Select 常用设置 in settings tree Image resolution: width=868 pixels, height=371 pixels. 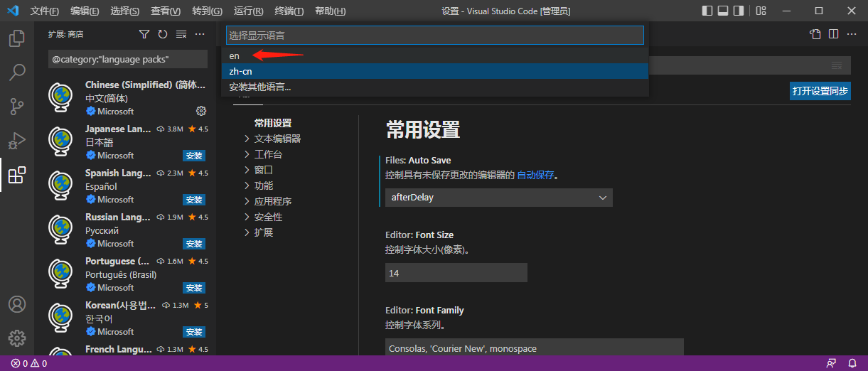pos(273,123)
